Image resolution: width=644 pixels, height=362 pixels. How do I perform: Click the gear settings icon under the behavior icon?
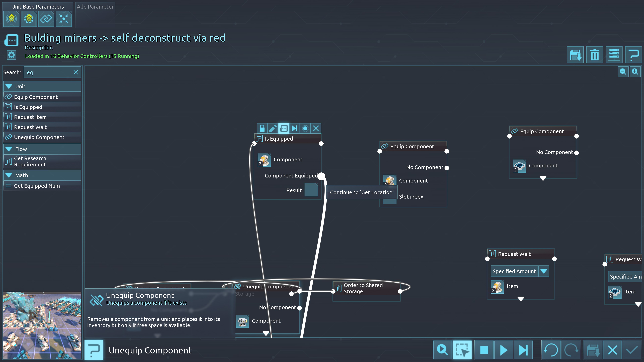pyautogui.click(x=12, y=55)
